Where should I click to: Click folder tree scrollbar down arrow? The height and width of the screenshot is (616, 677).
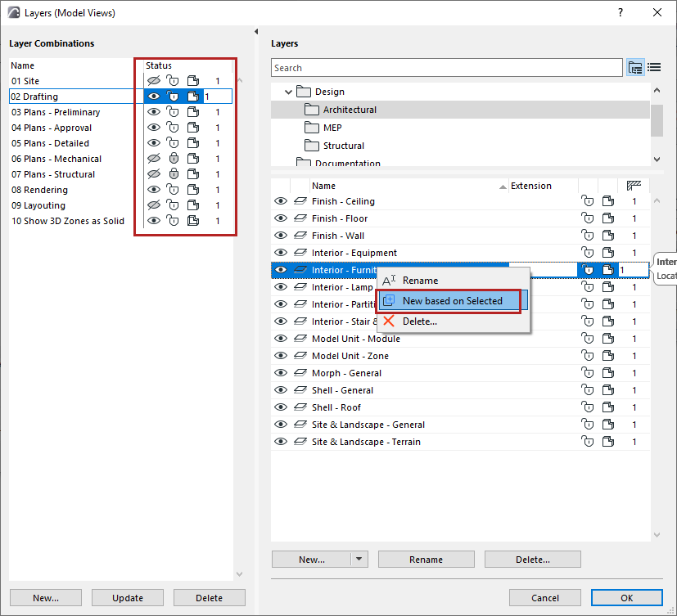[657, 160]
